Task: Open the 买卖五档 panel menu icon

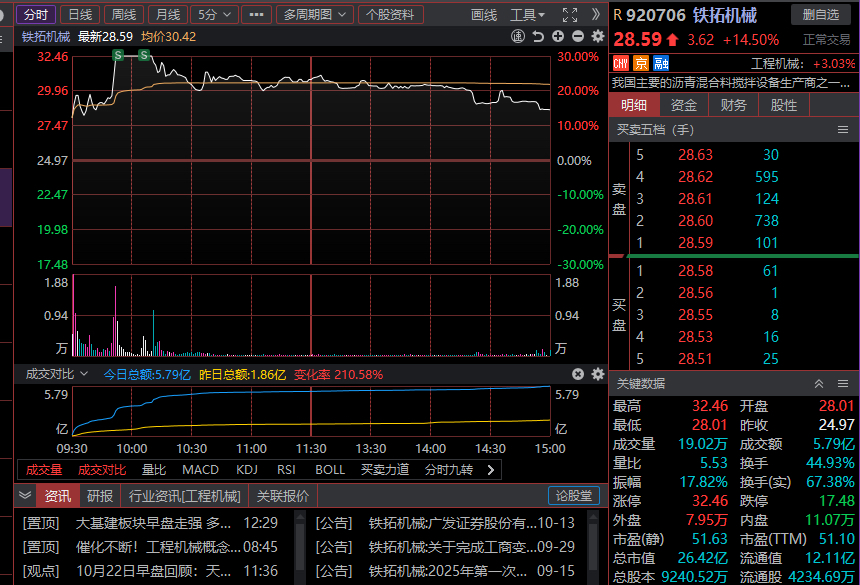Action: [x=843, y=130]
